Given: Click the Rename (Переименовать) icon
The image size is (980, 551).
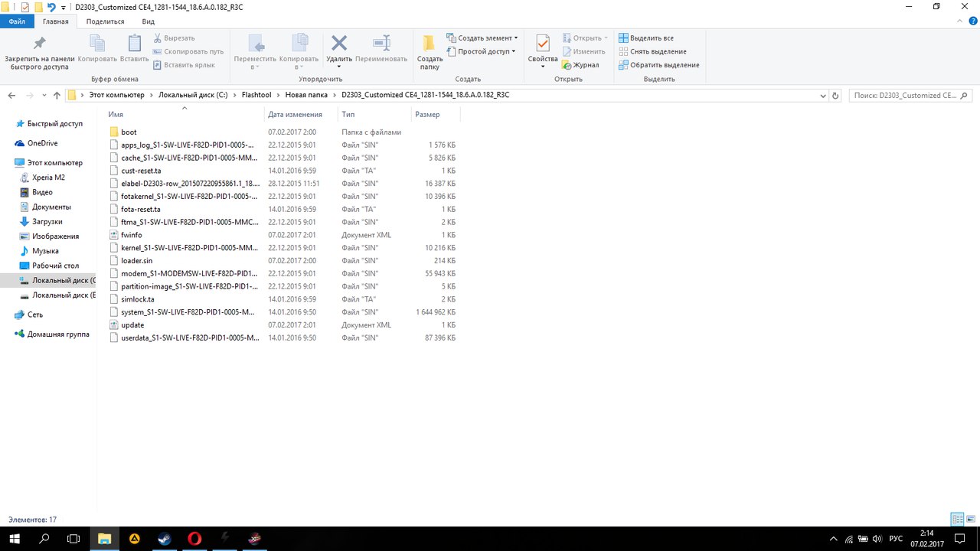Looking at the screenshot, I should 381,44.
